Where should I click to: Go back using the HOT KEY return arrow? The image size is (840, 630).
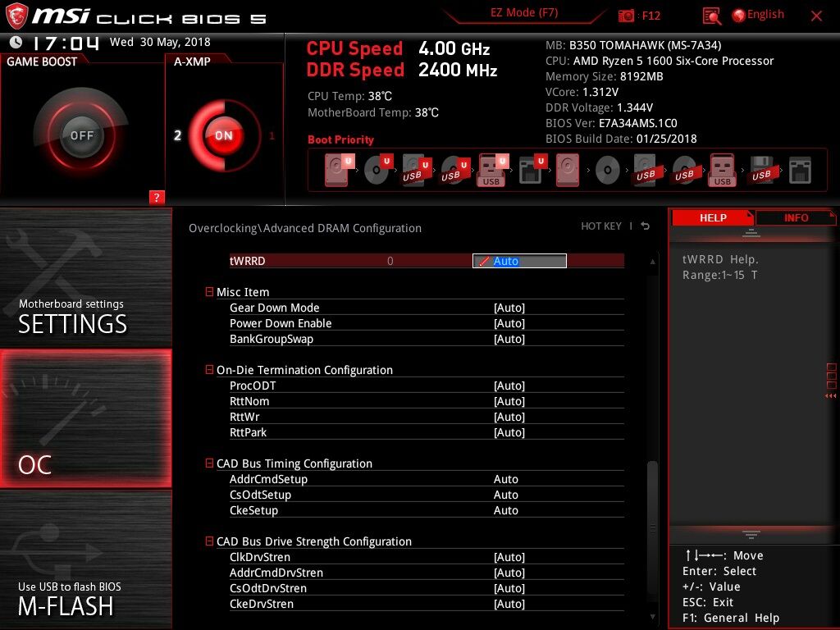click(645, 226)
